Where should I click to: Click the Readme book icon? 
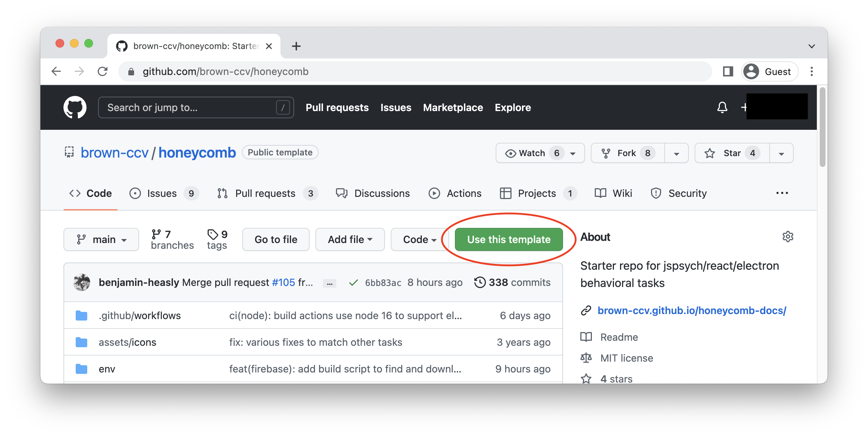[586, 337]
